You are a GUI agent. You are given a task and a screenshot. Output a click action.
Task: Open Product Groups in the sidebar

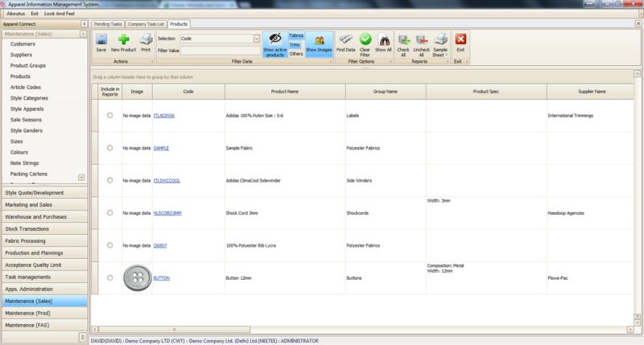(x=28, y=66)
